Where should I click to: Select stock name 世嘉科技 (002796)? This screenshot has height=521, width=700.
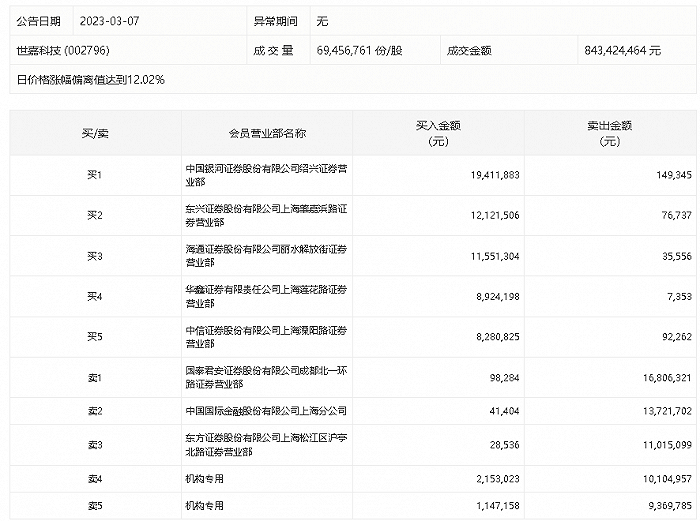63,50
